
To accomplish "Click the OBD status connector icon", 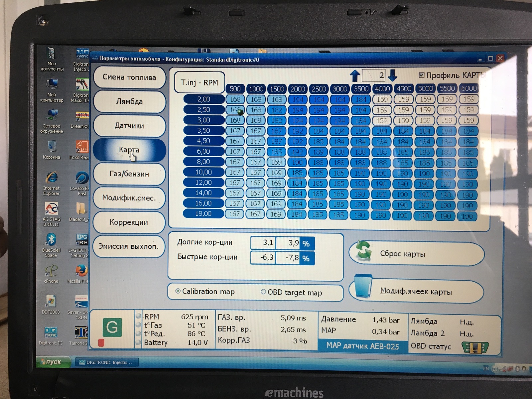I will pos(475,347).
